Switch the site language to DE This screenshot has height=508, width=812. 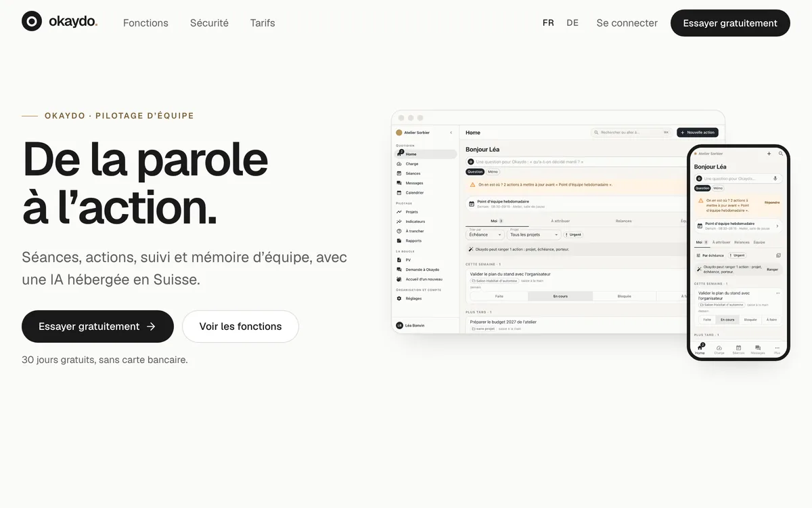pyautogui.click(x=572, y=22)
